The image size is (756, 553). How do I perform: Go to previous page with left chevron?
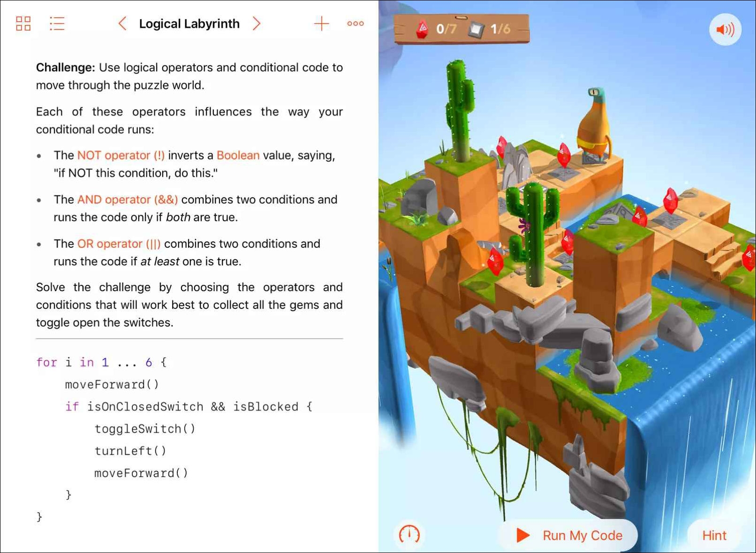coord(122,23)
